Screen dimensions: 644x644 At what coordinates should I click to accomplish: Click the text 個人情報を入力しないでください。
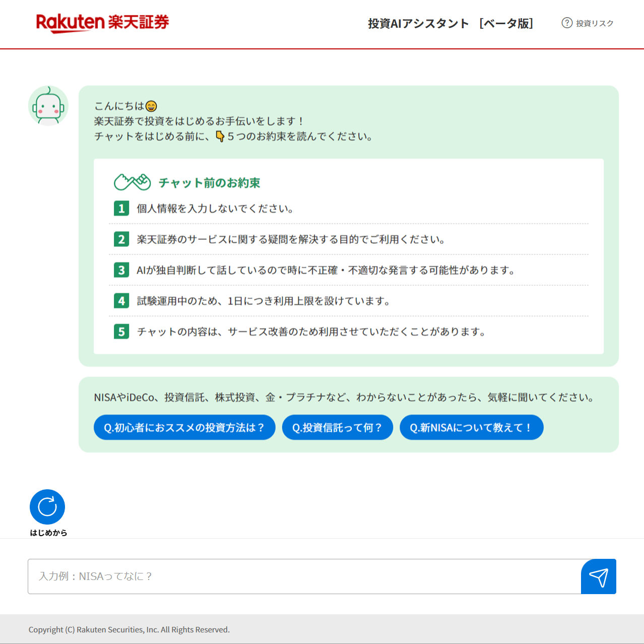[x=216, y=209]
